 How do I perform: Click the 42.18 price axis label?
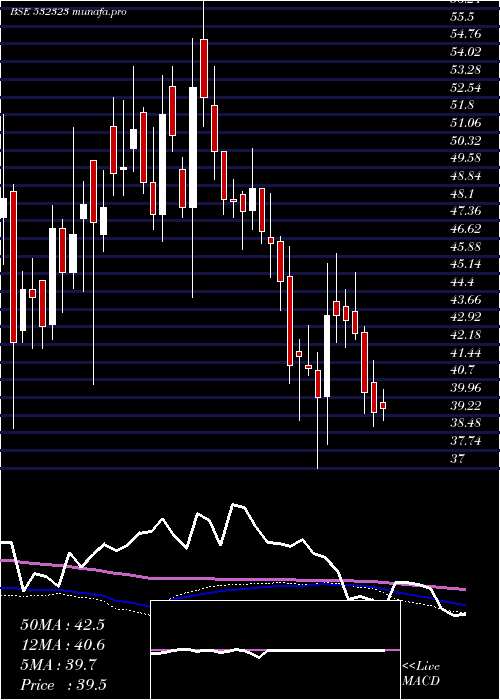[466, 335]
